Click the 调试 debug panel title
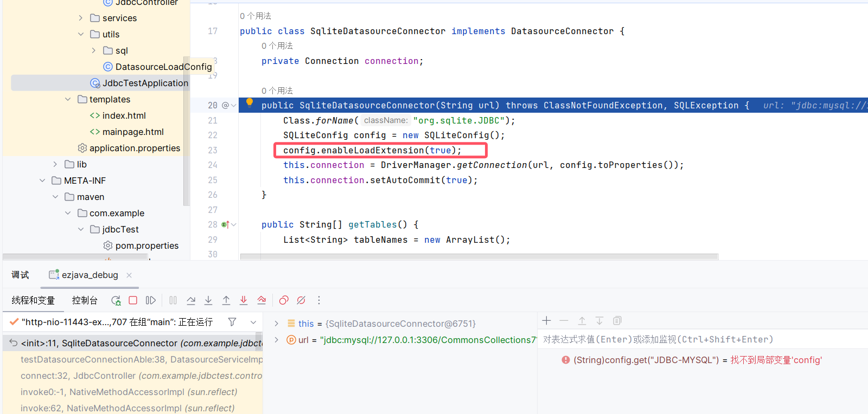 (20, 275)
